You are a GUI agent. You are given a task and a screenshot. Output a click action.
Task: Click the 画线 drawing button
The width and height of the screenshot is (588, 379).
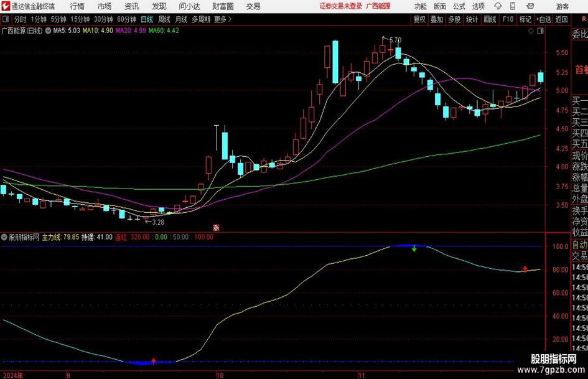pos(490,19)
